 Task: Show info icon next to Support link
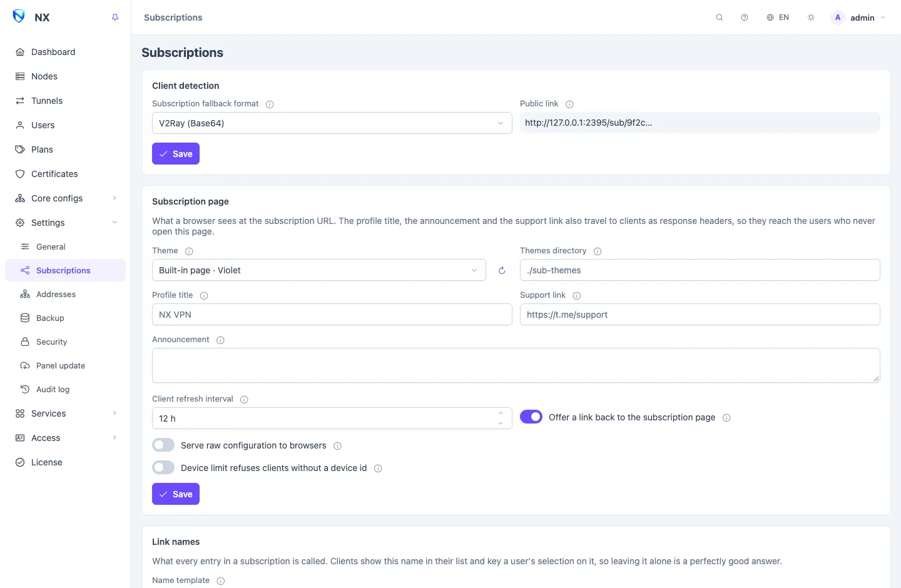pyautogui.click(x=577, y=296)
